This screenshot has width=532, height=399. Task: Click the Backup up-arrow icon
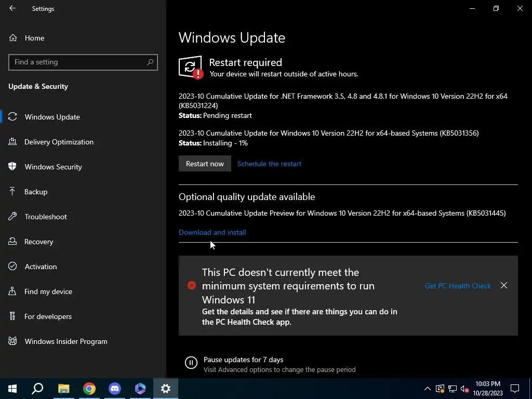pyautogui.click(x=12, y=191)
